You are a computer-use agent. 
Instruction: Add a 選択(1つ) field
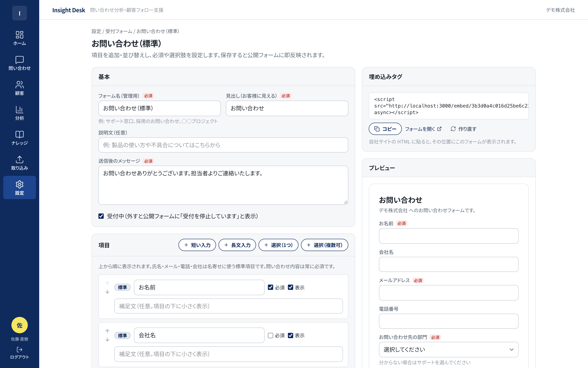(278, 245)
